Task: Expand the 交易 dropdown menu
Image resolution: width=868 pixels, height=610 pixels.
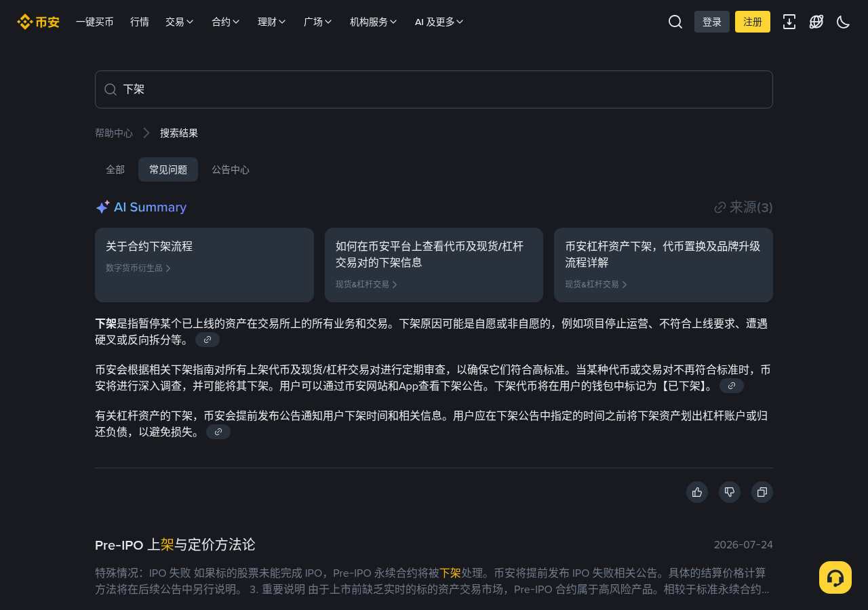Action: pyautogui.click(x=180, y=22)
